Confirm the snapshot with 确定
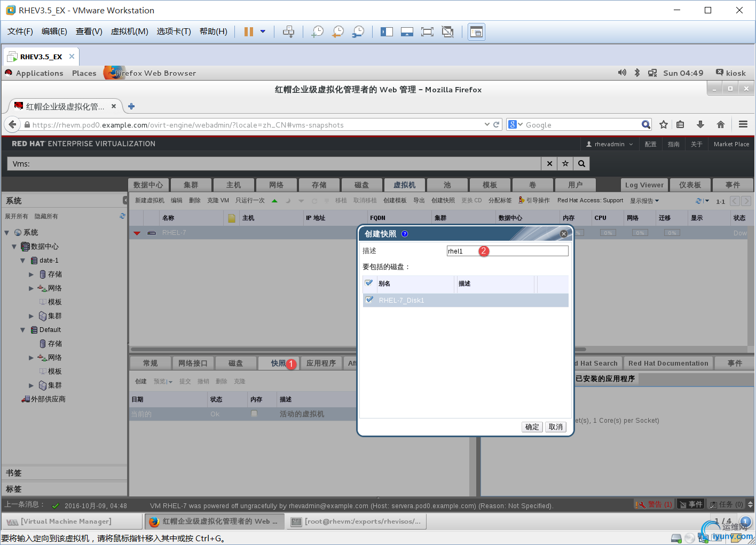This screenshot has height=545, width=756. (x=532, y=427)
